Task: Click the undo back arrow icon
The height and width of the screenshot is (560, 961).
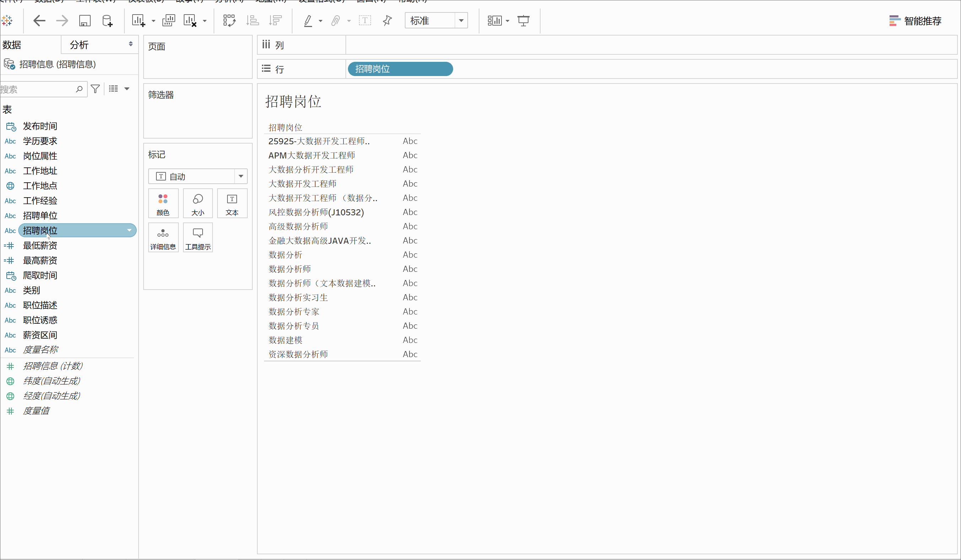Action: [x=39, y=21]
